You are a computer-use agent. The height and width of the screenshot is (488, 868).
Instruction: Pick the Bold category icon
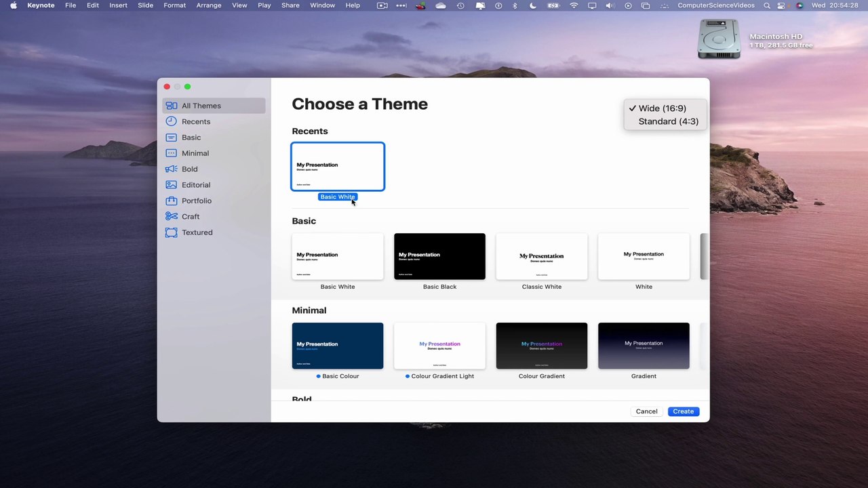coord(171,169)
